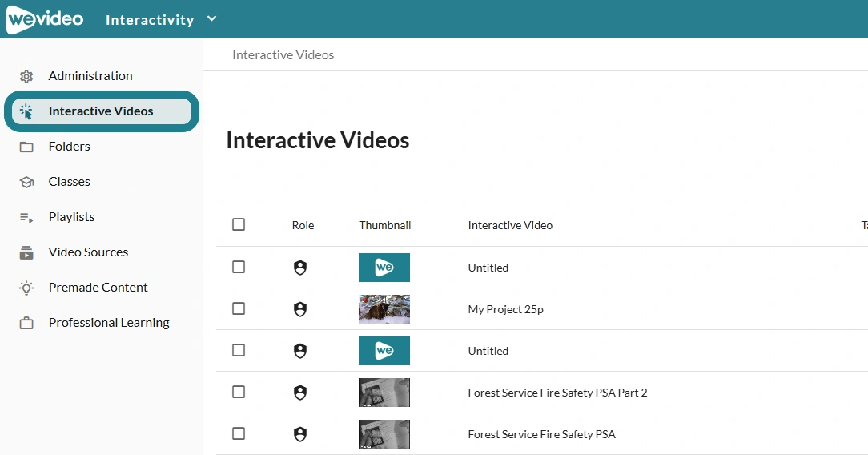Check the My Project 25p checkbox

(x=239, y=308)
